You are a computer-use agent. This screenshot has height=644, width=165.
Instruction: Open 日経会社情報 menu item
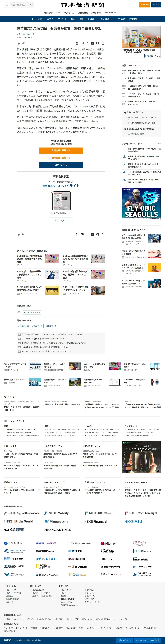pos(83,13)
